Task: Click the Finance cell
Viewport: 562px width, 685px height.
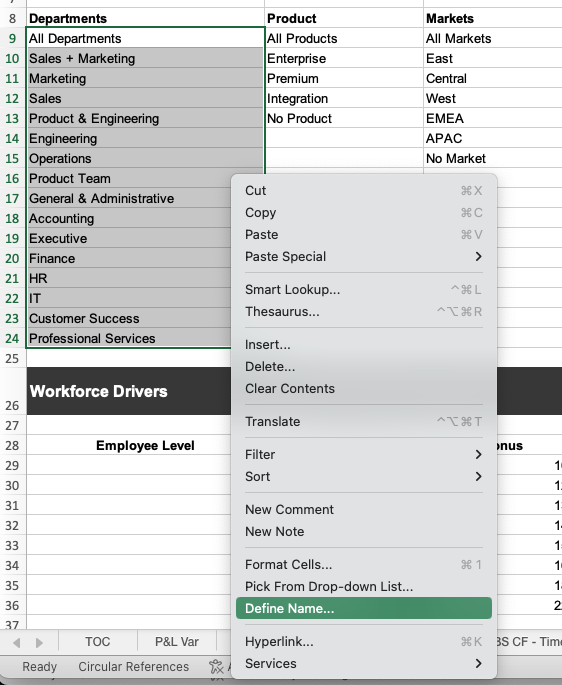Action: (x=129, y=259)
